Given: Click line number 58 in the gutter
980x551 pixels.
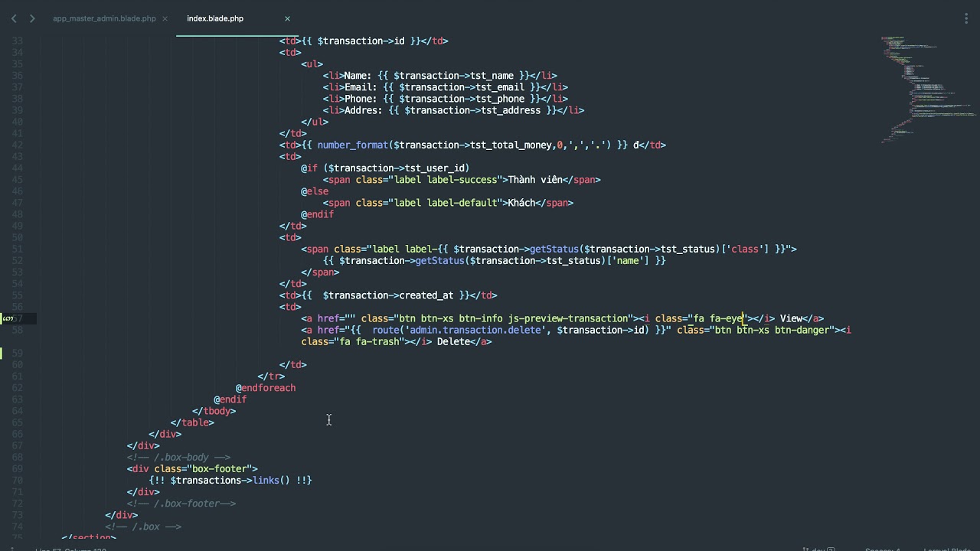Looking at the screenshot, I should pos(18,330).
